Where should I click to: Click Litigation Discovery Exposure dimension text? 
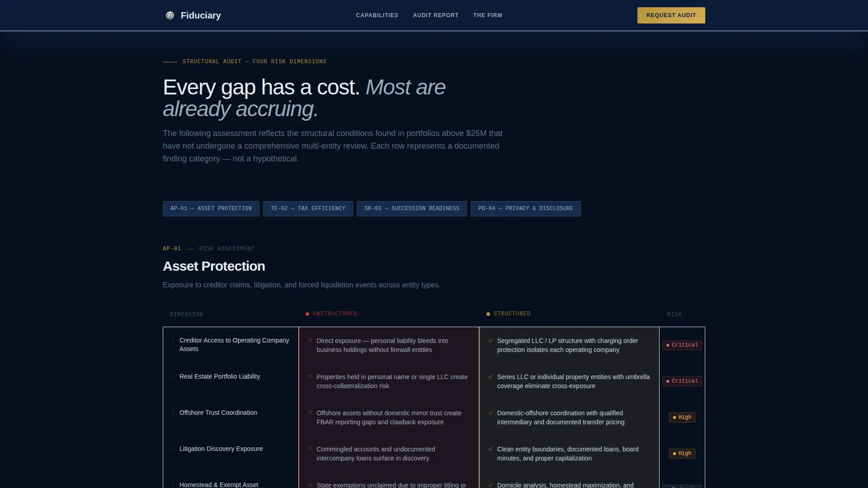click(221, 449)
